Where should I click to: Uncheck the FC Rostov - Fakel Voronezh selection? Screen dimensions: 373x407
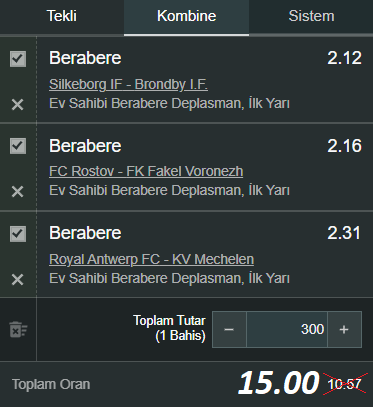point(18,146)
